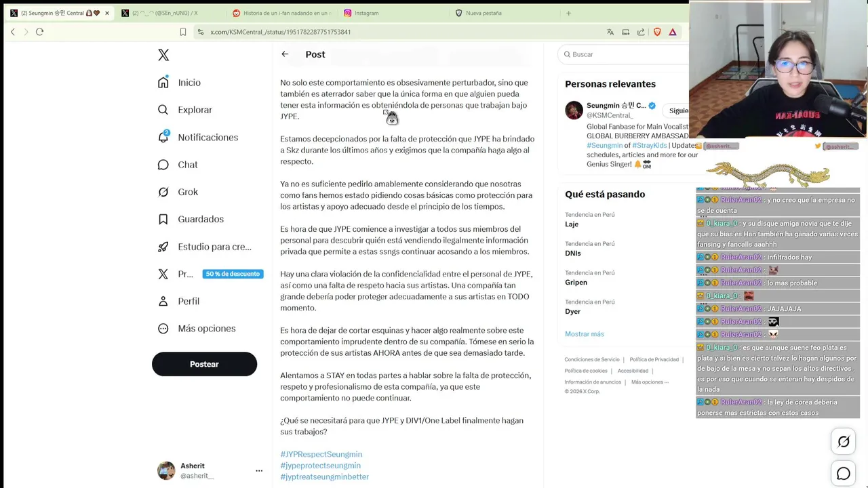Open Estudio para creadores rocket icon
Image resolution: width=868 pixels, height=488 pixels.
click(x=163, y=247)
